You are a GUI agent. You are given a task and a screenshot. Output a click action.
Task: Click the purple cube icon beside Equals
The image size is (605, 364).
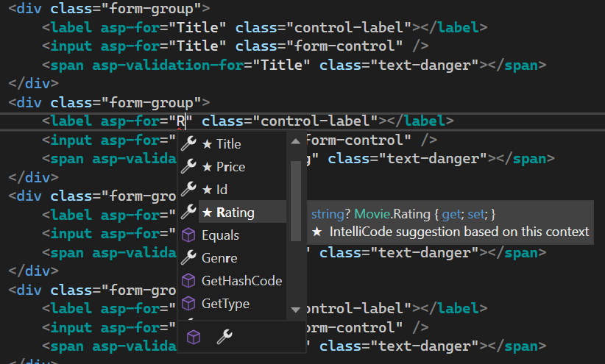[x=188, y=235]
